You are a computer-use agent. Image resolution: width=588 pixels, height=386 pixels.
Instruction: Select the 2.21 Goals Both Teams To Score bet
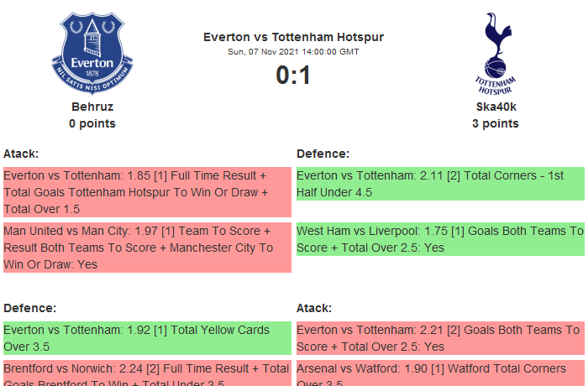[440, 338]
